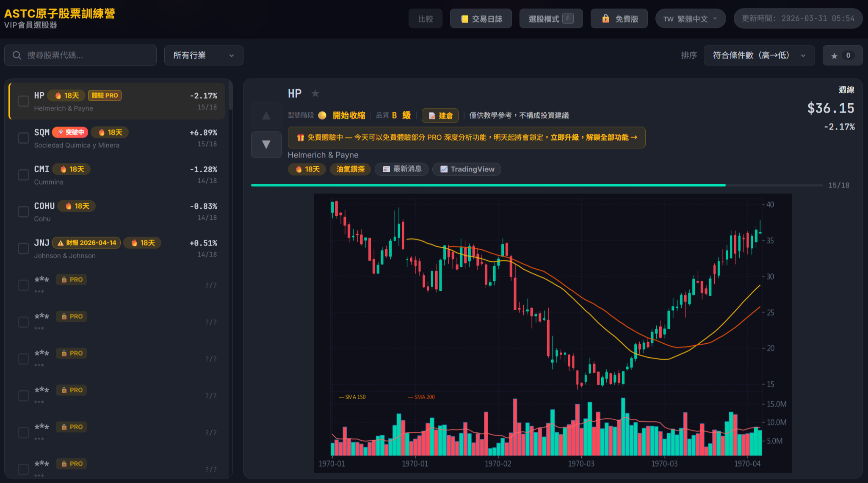
Task: Open the 符合條件數 sort dropdown
Action: (759, 55)
